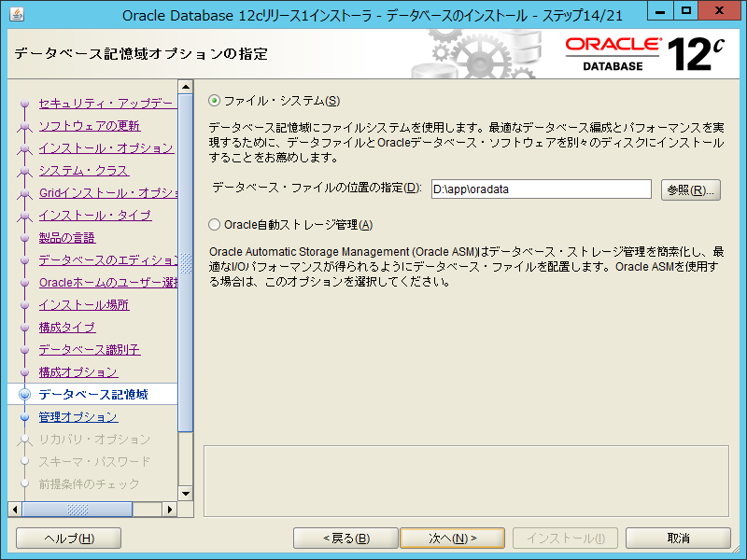Click the step list scroll down arrow
This screenshot has height=560, width=747.
tap(185, 494)
